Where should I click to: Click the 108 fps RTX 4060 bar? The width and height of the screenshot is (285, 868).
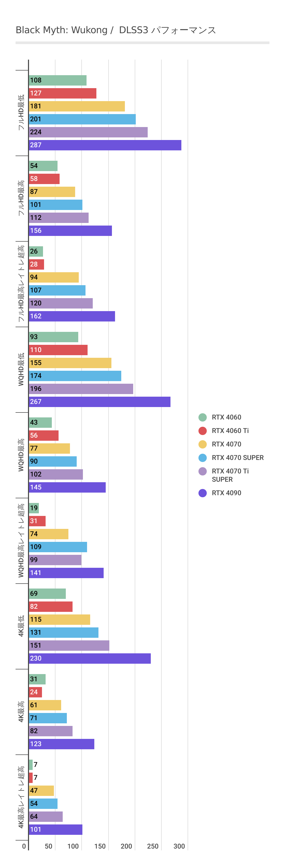pos(58,81)
